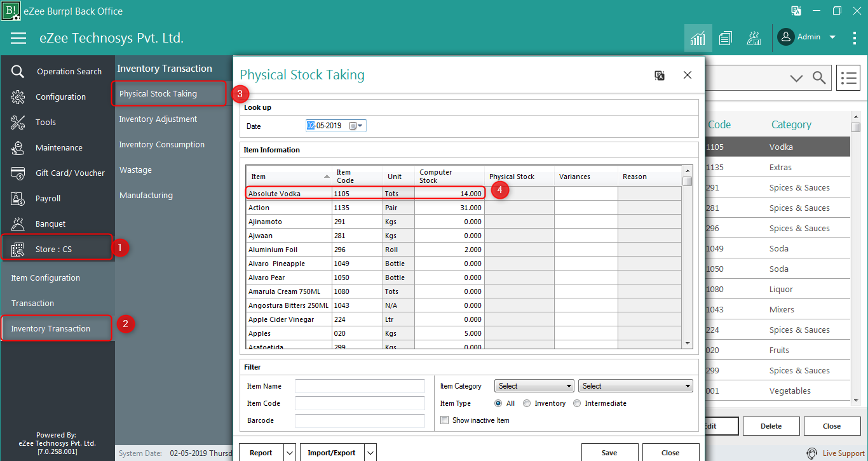Open Inventory Consumption menu item
Viewport: 868px width, 461px height.
162,145
